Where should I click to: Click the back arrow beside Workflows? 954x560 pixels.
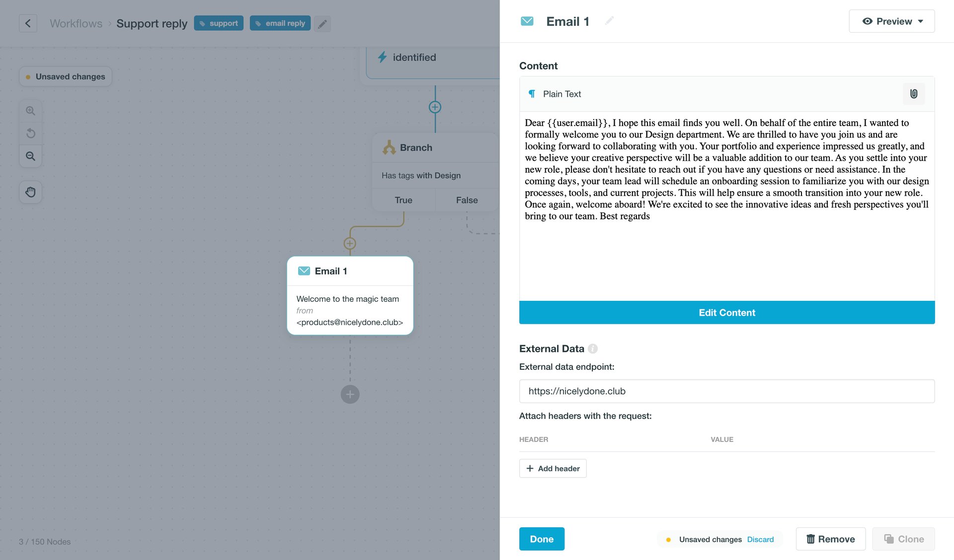pyautogui.click(x=28, y=23)
